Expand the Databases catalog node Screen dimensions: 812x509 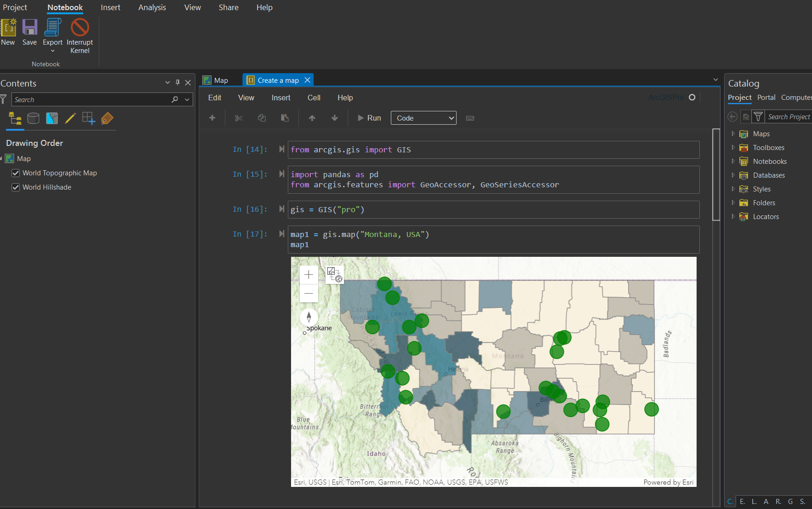pos(733,175)
